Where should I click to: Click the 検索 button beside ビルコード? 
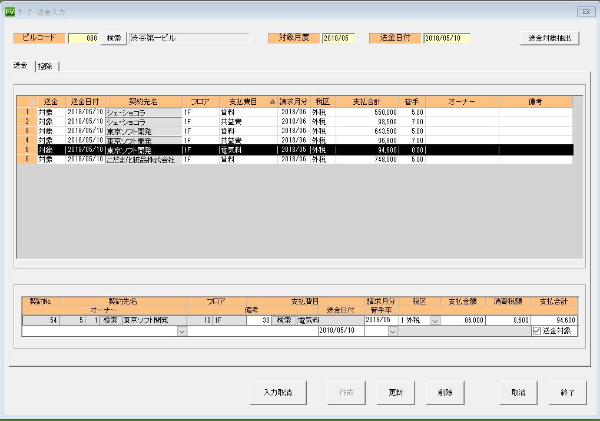pyautogui.click(x=114, y=38)
